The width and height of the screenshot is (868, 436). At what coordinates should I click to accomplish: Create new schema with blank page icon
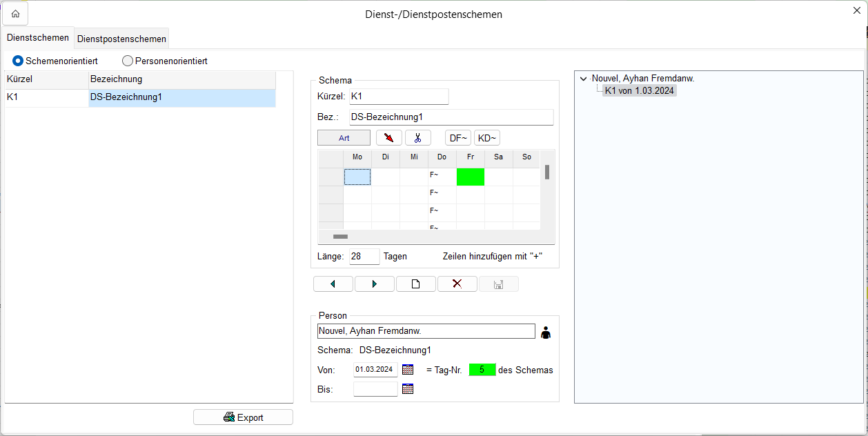(415, 284)
